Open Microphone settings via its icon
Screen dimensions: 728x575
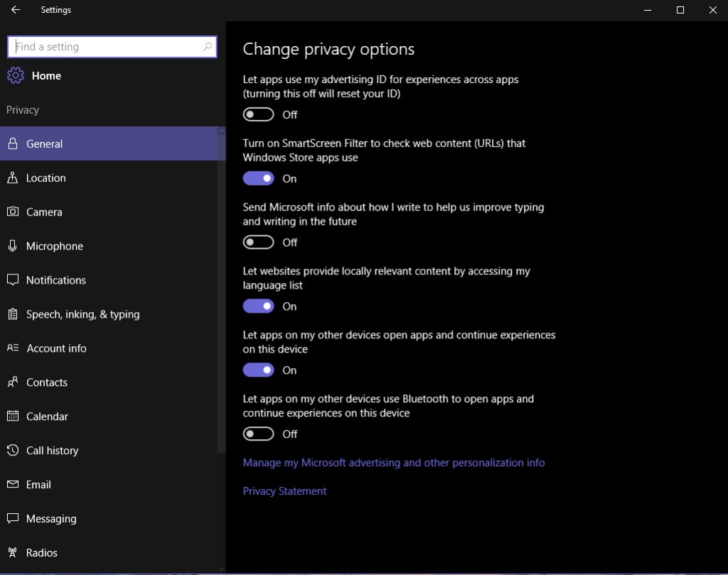(x=13, y=246)
